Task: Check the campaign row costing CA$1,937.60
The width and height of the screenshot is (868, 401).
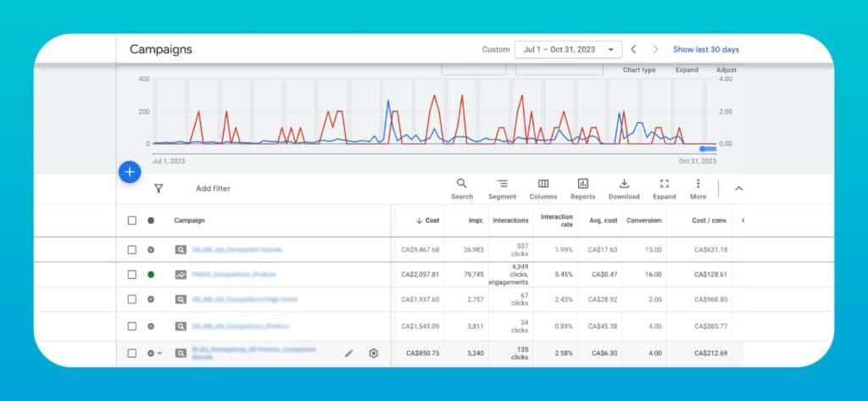Action: [x=131, y=299]
